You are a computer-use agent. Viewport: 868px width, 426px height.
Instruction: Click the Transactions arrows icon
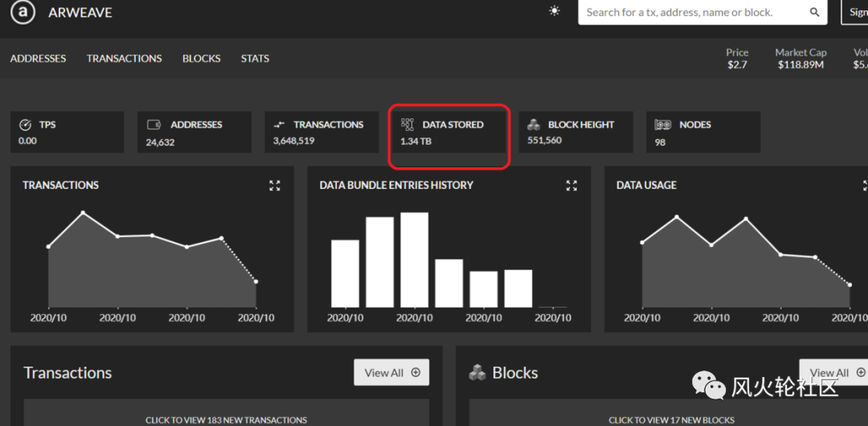pos(280,125)
